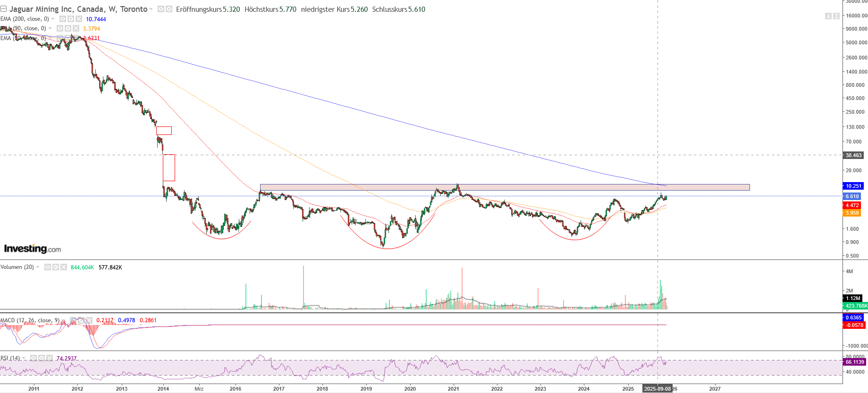
Task: Click the Investing.com logo link
Action: [x=33, y=249]
